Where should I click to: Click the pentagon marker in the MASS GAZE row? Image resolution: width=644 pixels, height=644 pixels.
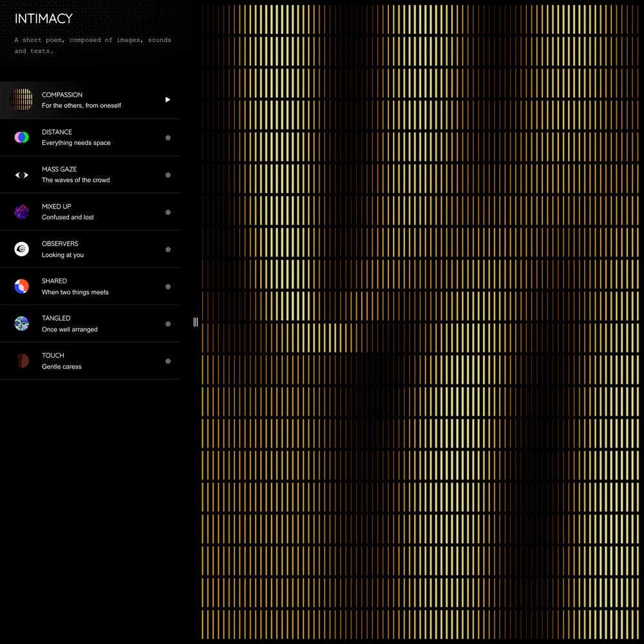(x=168, y=175)
